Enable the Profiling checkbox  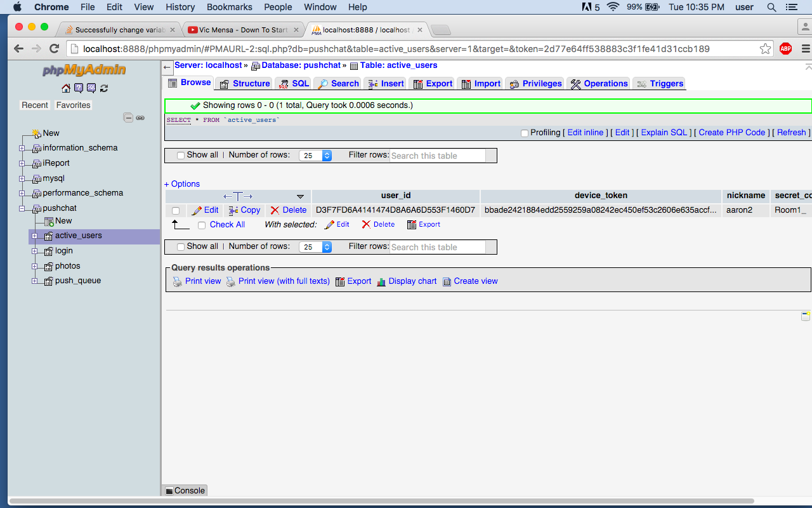(525, 133)
